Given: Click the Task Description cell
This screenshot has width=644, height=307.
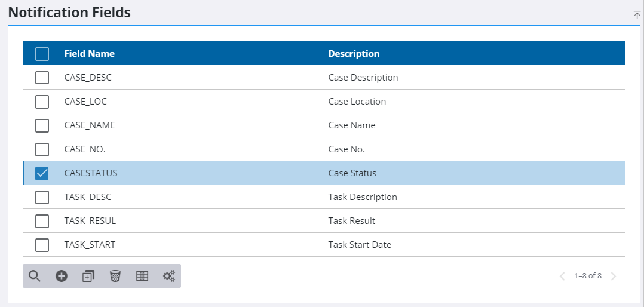Looking at the screenshot, I should point(363,197).
